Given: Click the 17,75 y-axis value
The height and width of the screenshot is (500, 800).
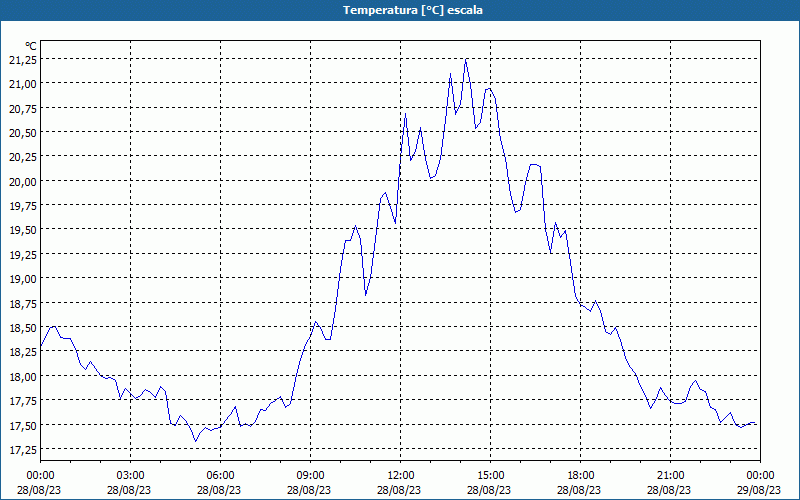Looking at the screenshot, I should click(23, 401).
